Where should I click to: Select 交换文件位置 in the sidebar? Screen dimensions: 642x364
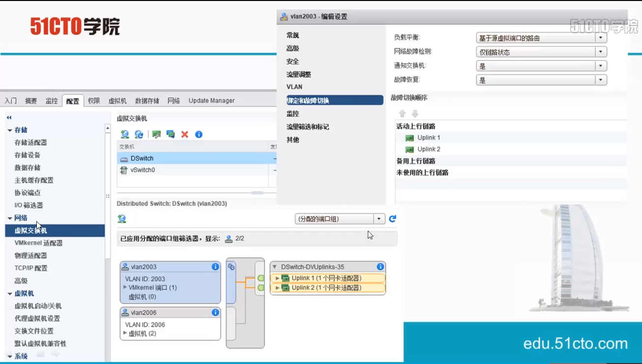click(34, 331)
